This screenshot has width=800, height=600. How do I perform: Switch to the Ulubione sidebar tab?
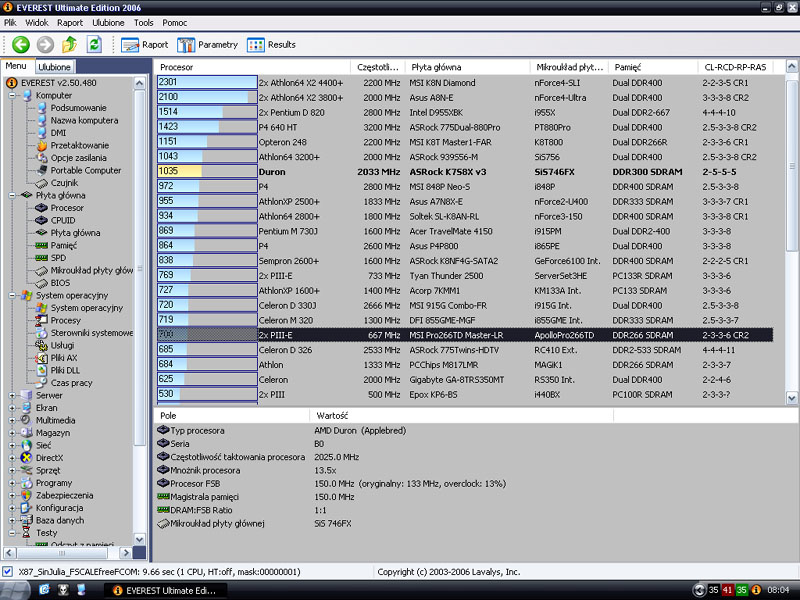pyautogui.click(x=55, y=67)
